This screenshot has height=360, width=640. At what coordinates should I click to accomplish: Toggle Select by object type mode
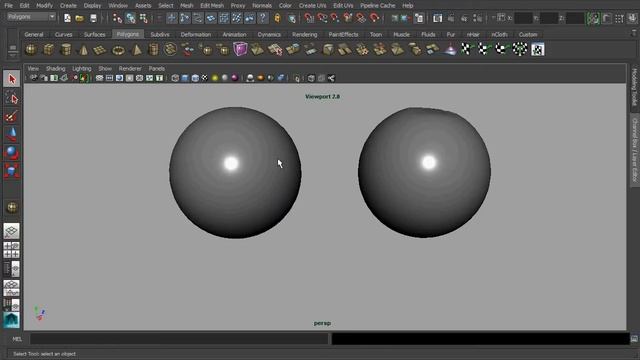(x=131, y=18)
